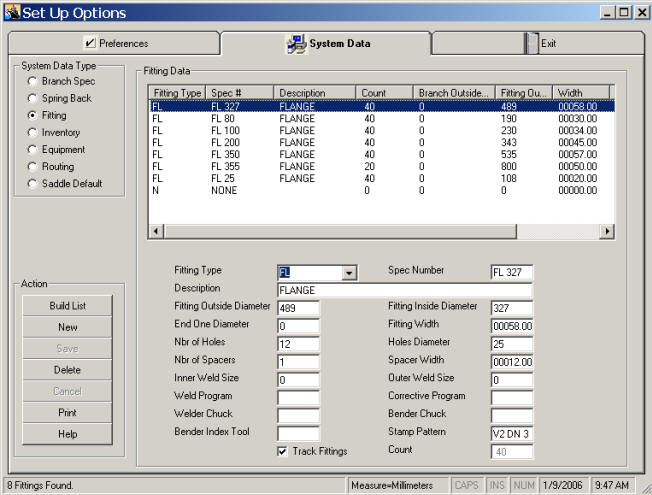Screen dimensions: 652x495
Task: Click the right scroll arrow of the fitting list
Action: click(607, 231)
